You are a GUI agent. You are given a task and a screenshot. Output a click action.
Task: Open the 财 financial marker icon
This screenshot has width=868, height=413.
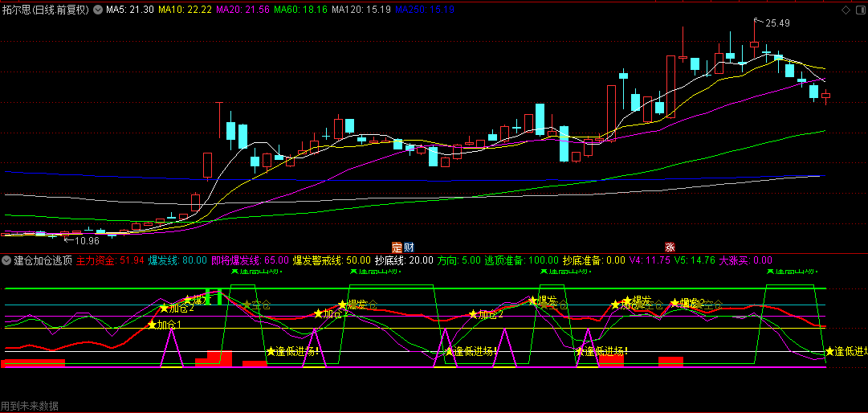point(408,247)
